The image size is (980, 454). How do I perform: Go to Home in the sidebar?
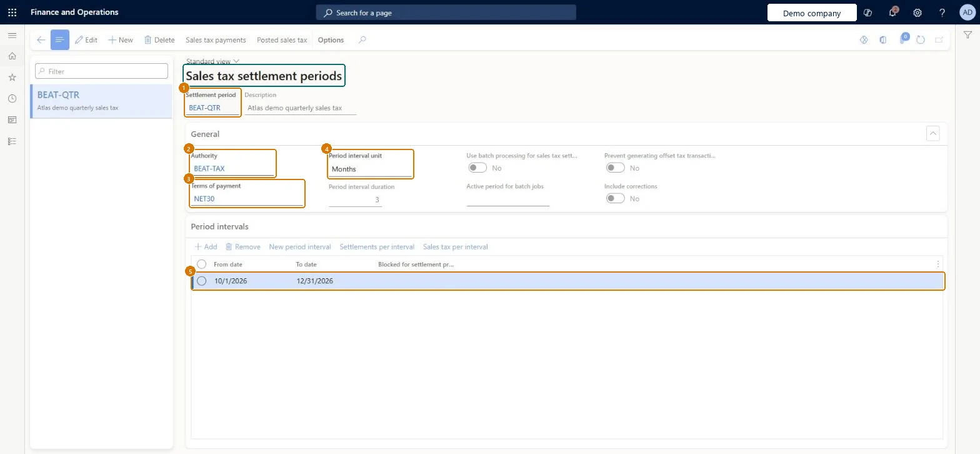12,56
